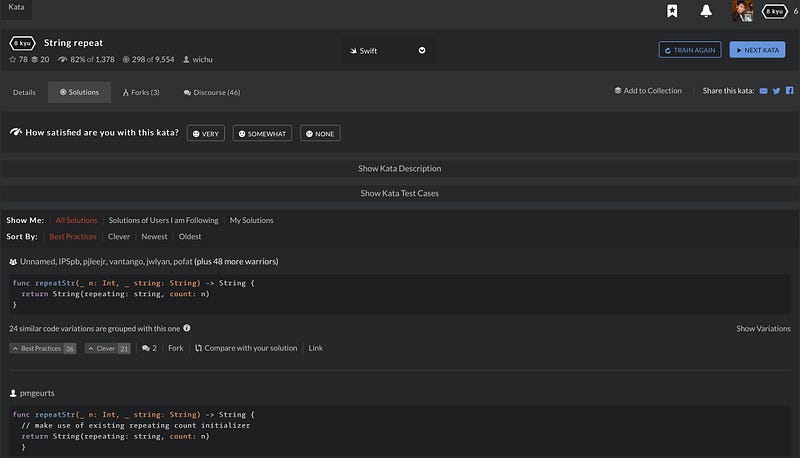Rate satisfaction as VERY

205,133
